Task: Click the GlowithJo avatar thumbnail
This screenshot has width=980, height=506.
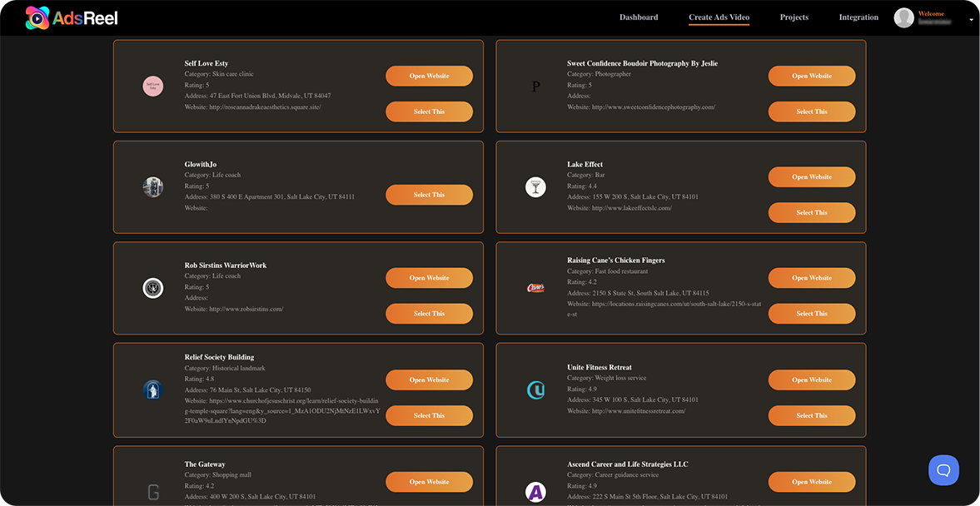Action: click(x=153, y=187)
